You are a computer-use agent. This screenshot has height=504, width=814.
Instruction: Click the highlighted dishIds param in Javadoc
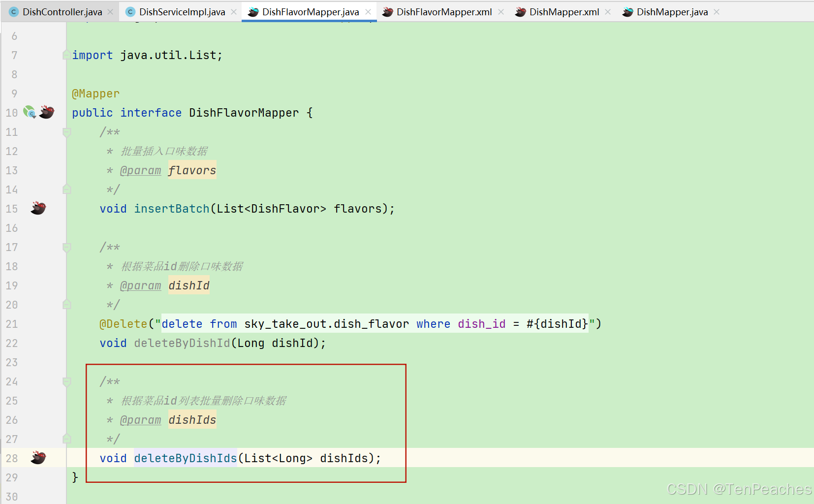coord(192,420)
